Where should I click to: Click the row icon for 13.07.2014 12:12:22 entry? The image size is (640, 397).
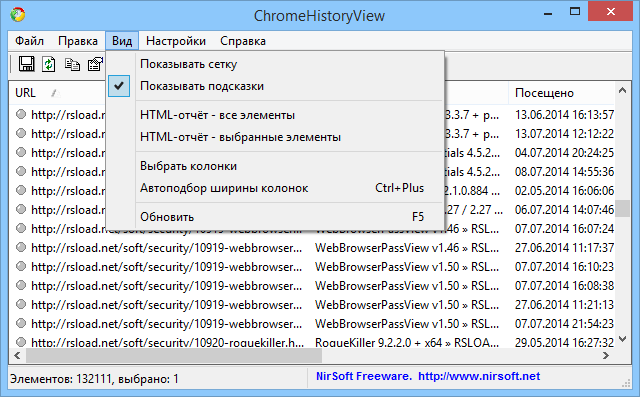(21, 133)
